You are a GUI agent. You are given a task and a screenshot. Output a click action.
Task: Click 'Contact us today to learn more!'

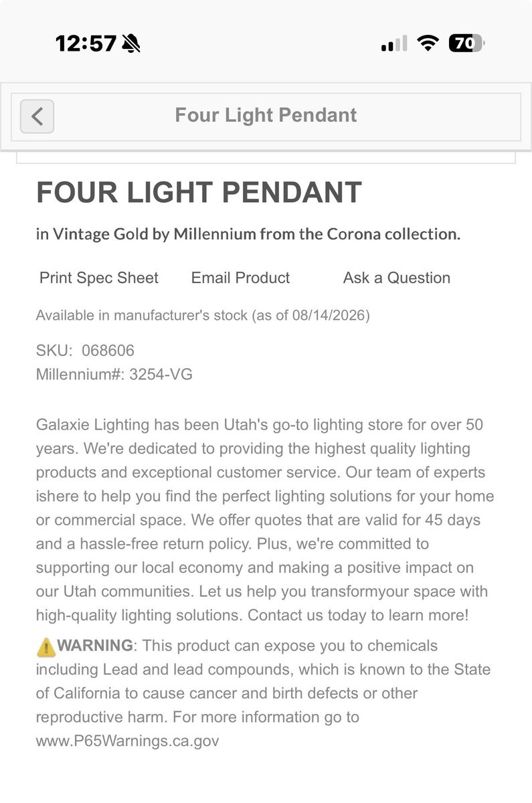[358, 615]
